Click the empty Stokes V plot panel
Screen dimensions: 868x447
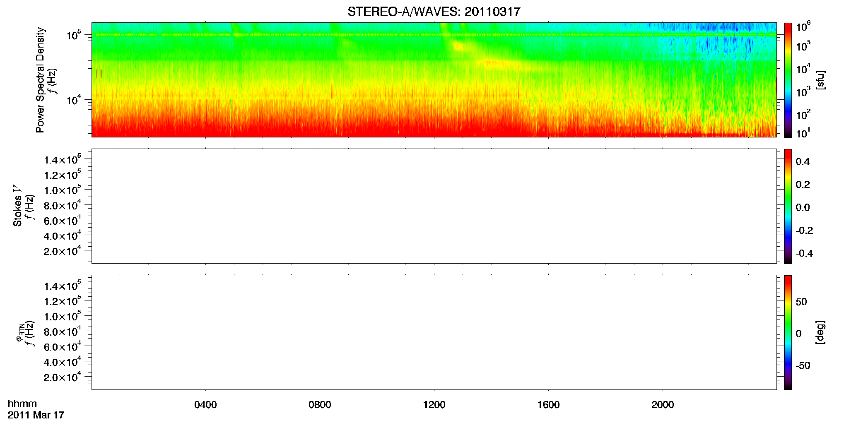434,206
